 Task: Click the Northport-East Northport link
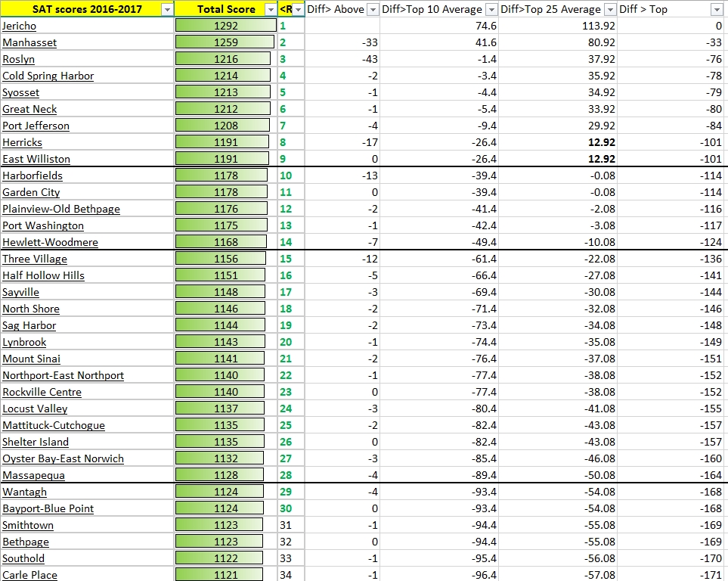click(64, 375)
